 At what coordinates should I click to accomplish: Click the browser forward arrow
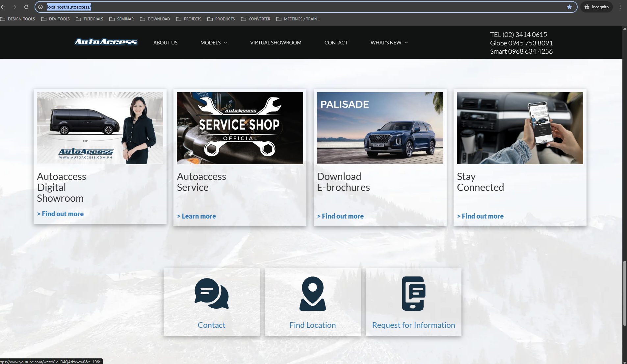pos(14,7)
